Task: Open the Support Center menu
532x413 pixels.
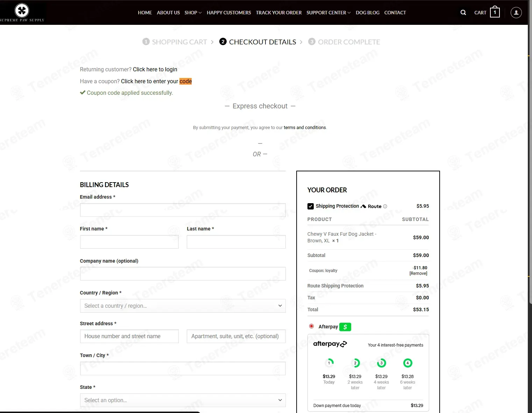Action: click(x=328, y=13)
